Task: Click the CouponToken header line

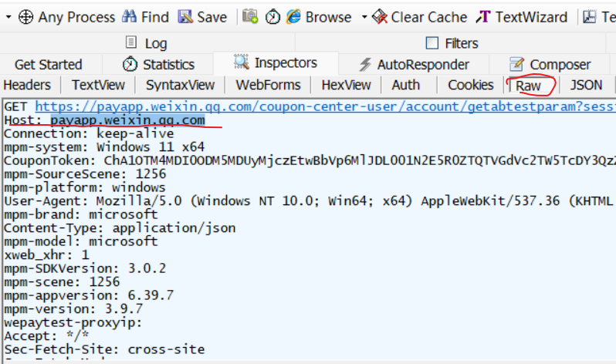Action: (310, 160)
